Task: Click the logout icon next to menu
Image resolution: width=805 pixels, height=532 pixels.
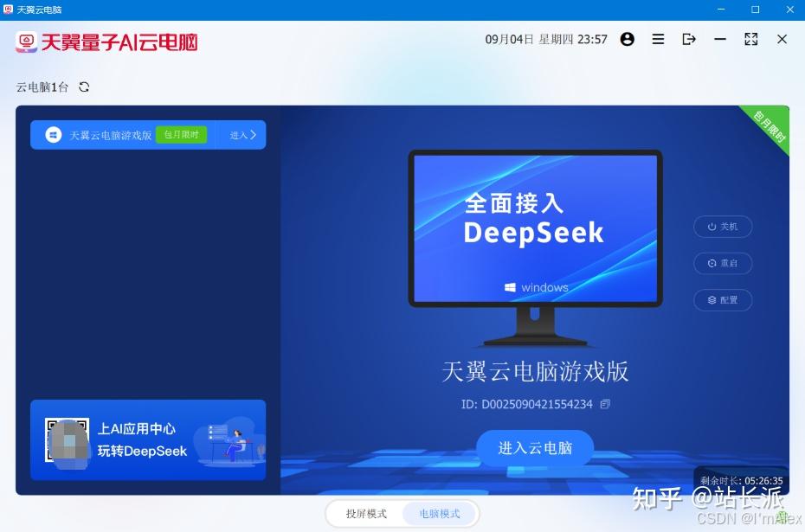Action: [689, 39]
